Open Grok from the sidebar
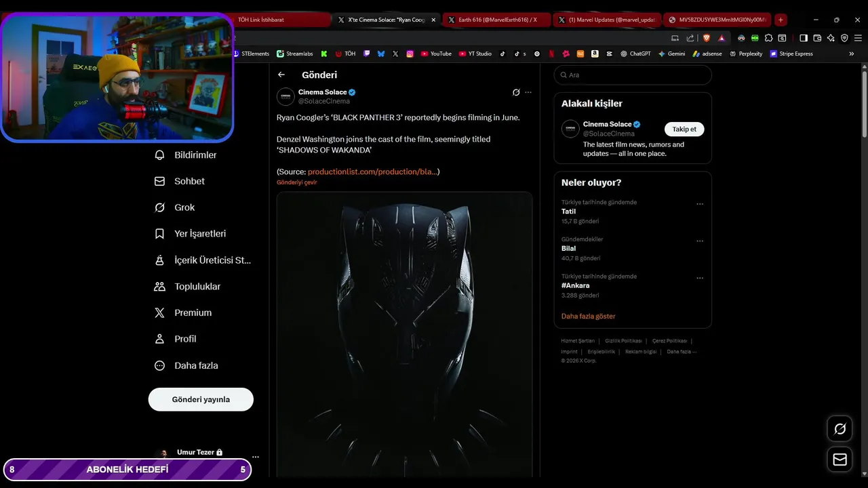This screenshot has width=868, height=488. pos(175,207)
